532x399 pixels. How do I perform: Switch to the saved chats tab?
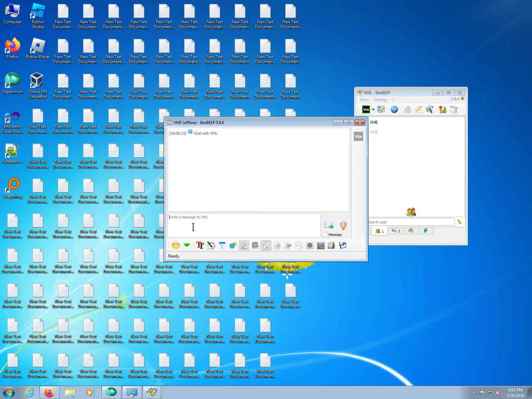426,231
